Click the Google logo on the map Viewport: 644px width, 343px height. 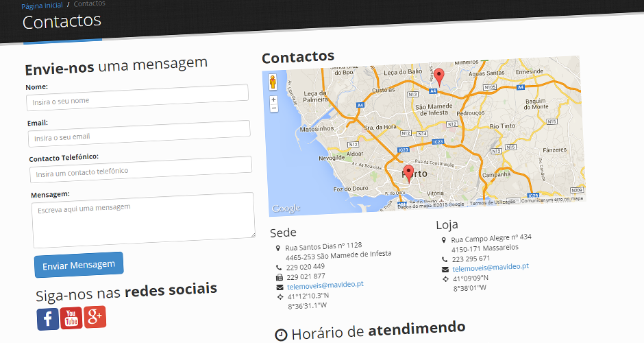286,209
